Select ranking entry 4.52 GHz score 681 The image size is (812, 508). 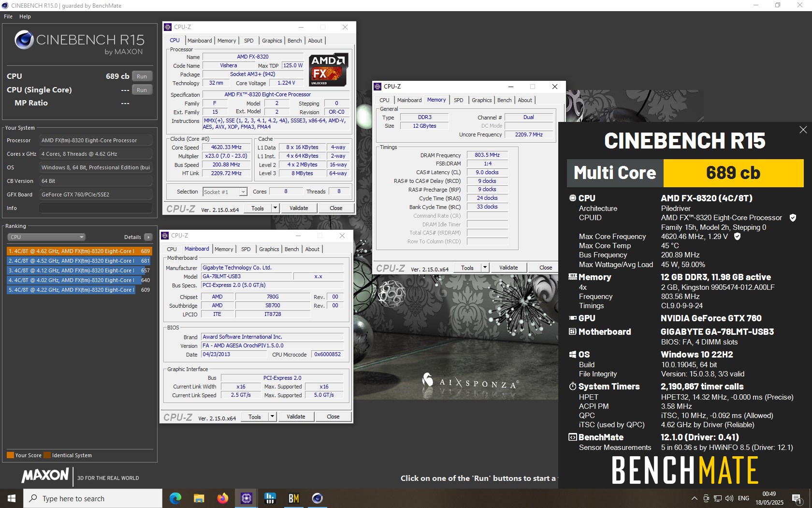point(79,261)
